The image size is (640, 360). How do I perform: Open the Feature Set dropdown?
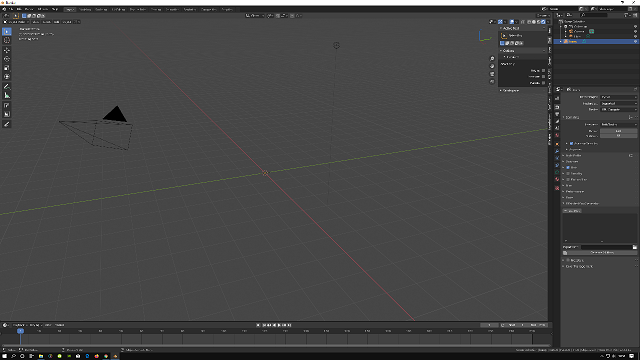point(618,103)
